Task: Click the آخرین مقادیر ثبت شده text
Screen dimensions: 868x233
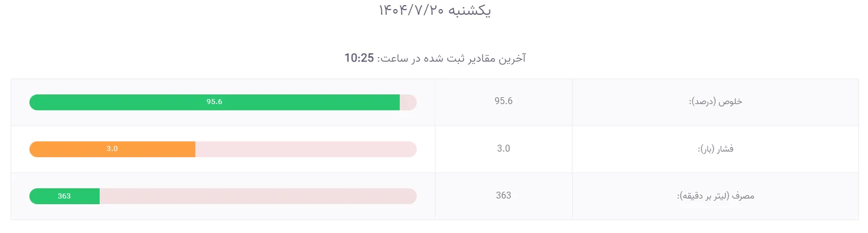Action: click(468, 58)
